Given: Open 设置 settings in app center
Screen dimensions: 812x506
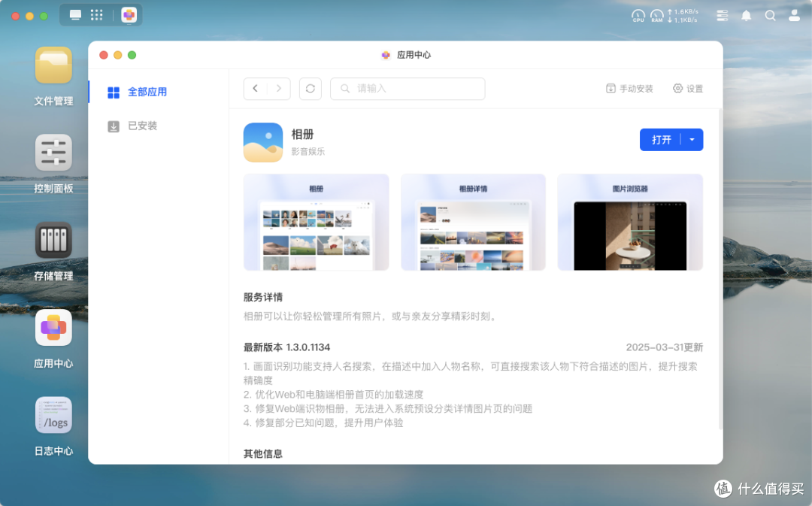Looking at the screenshot, I should 688,89.
